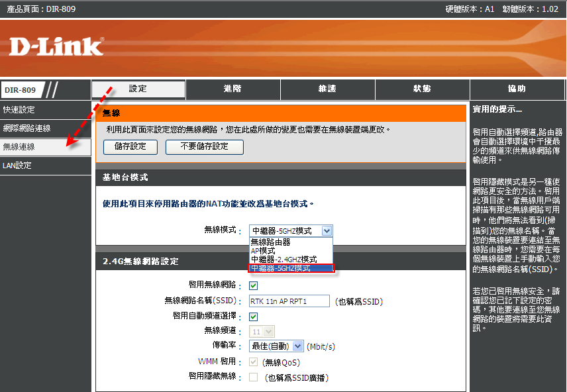Open the 協助 tab
Screen dimensions: 567x392
click(x=517, y=89)
